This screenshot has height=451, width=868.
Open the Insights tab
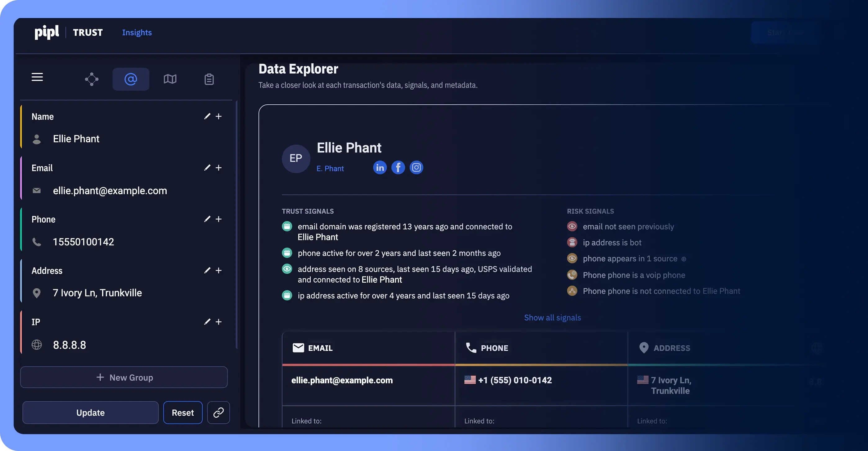[137, 32]
